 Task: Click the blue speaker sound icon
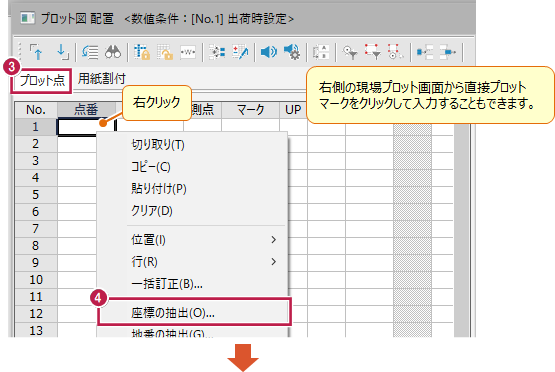[269, 52]
